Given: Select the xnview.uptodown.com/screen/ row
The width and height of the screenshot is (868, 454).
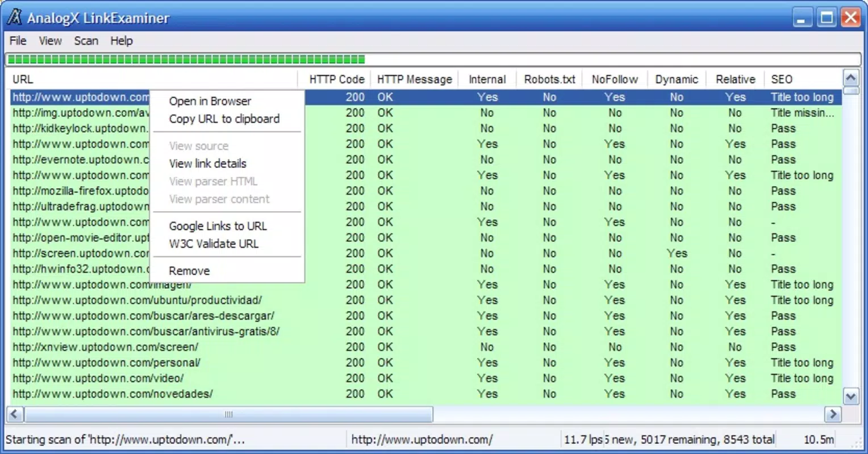Looking at the screenshot, I should pos(426,347).
